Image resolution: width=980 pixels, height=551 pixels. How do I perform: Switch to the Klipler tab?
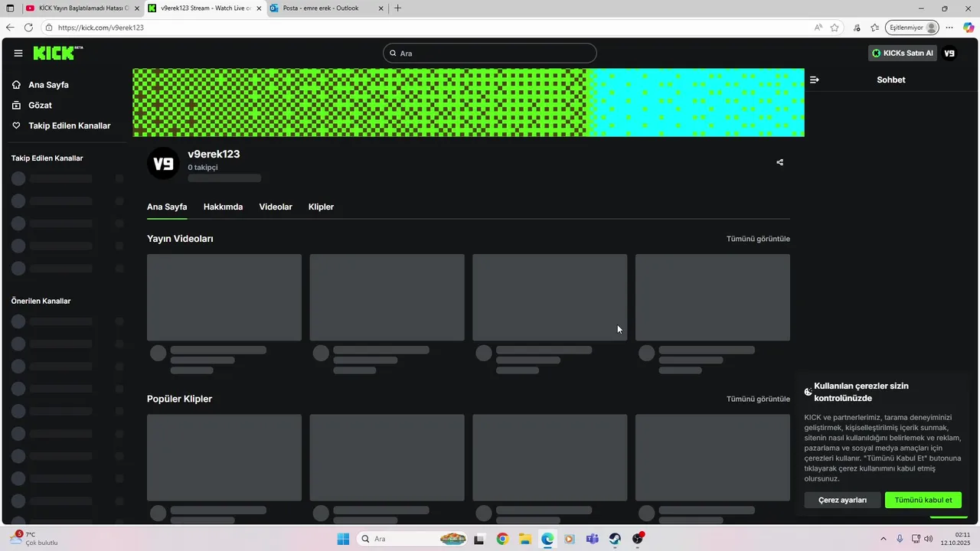[x=321, y=207]
